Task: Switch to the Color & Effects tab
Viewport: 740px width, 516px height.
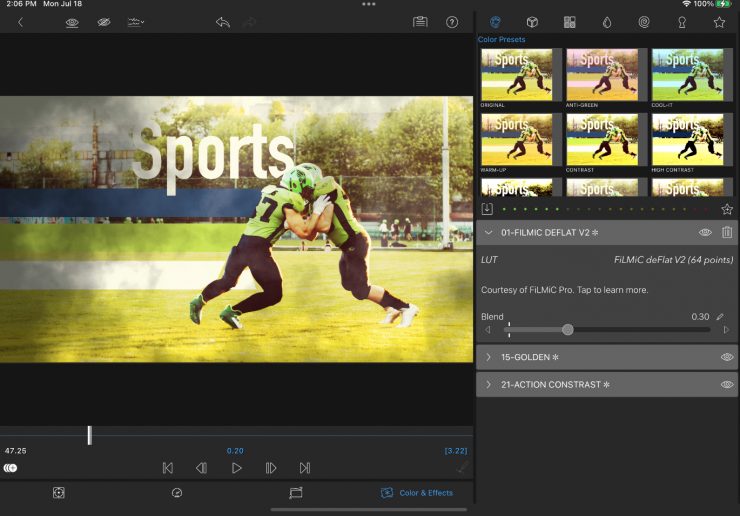Action: [416, 493]
